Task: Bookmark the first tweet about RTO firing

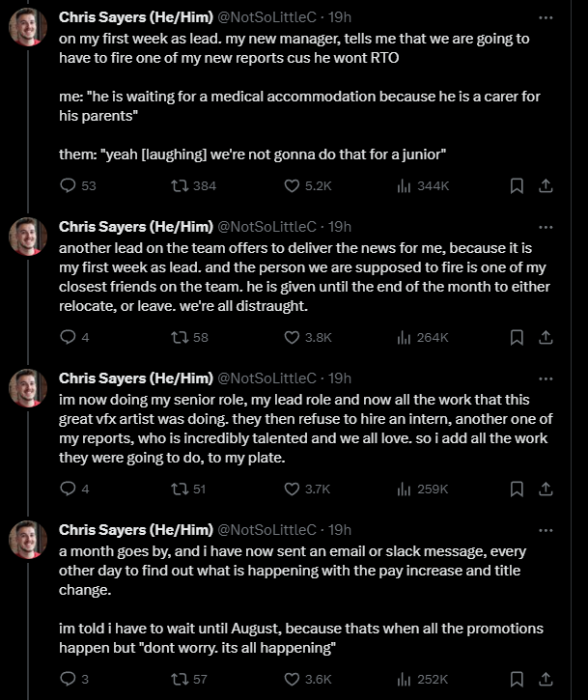Action: point(517,185)
